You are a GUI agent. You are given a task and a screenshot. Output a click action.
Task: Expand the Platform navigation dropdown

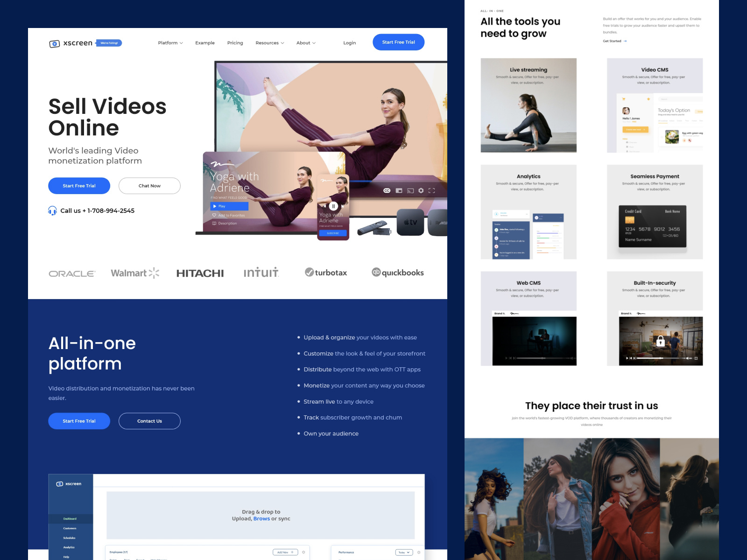point(170,43)
